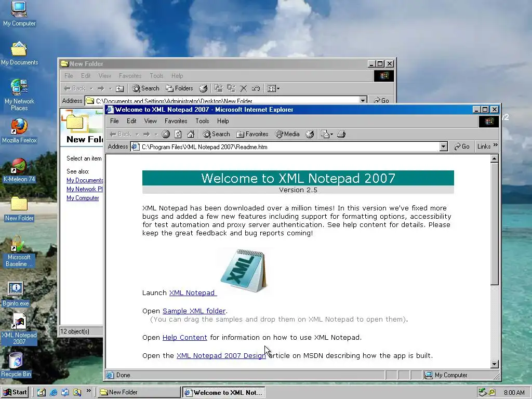Click IE vertical scrollbar down arrow

[x=495, y=364]
